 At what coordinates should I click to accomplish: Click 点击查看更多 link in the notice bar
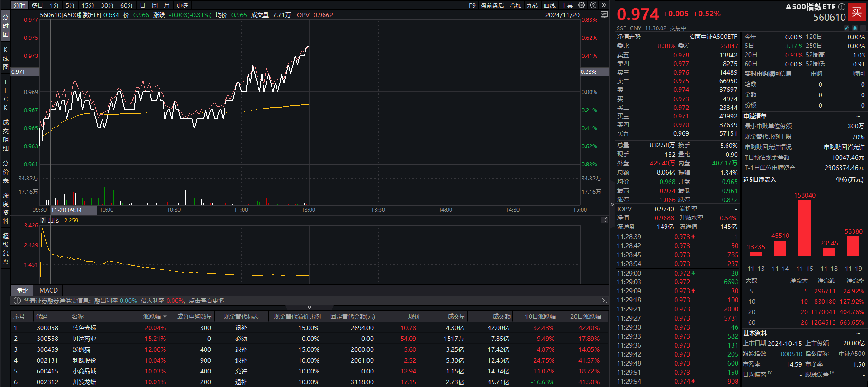[206, 301]
